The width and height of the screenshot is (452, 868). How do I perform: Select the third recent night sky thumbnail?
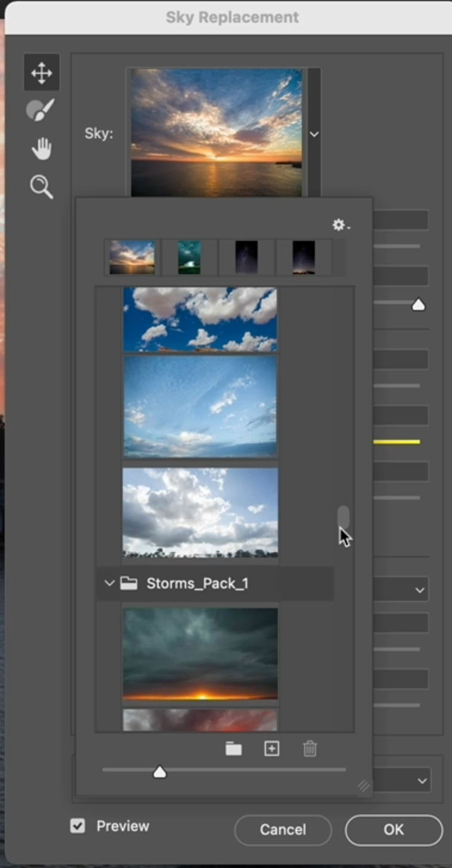tap(246, 257)
